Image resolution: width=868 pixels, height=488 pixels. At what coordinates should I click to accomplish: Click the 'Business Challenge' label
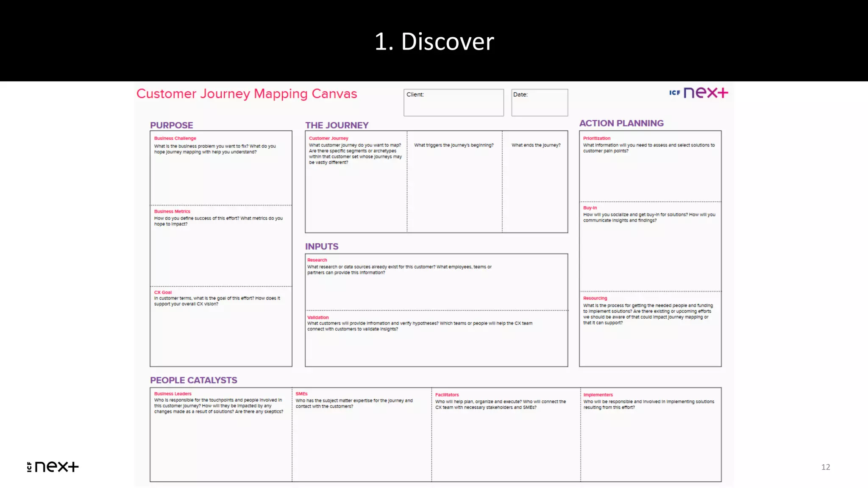point(175,139)
